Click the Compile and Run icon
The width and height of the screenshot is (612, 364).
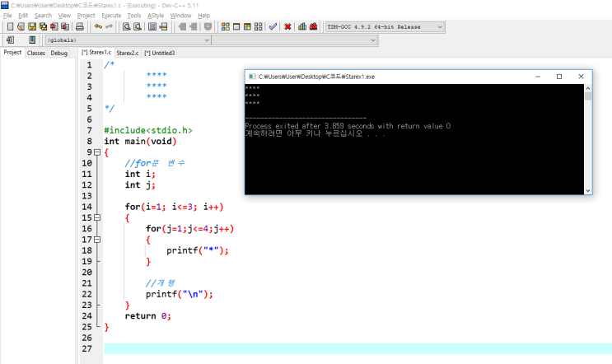pos(247,26)
